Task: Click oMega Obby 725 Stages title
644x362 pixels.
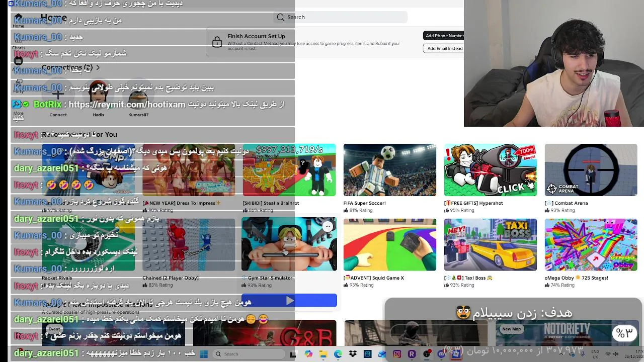Action: (576, 278)
